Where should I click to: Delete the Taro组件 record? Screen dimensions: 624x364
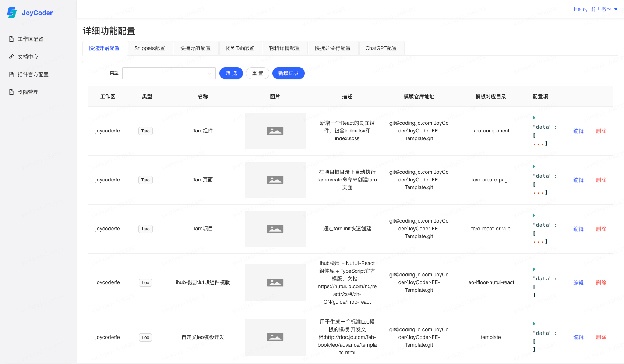pos(601,131)
